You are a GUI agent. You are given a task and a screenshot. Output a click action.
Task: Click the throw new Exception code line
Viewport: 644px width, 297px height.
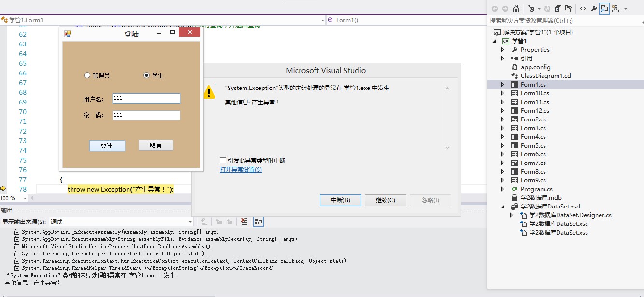tap(120, 189)
